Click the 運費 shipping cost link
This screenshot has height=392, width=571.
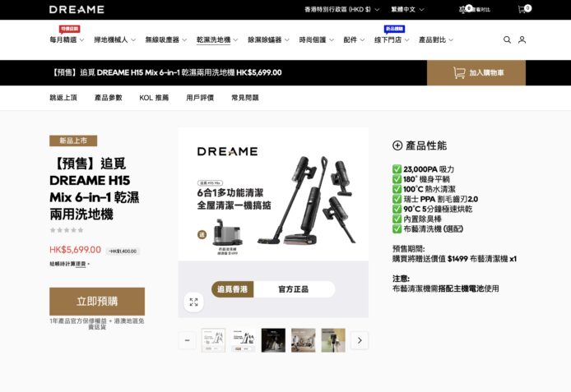81,264
